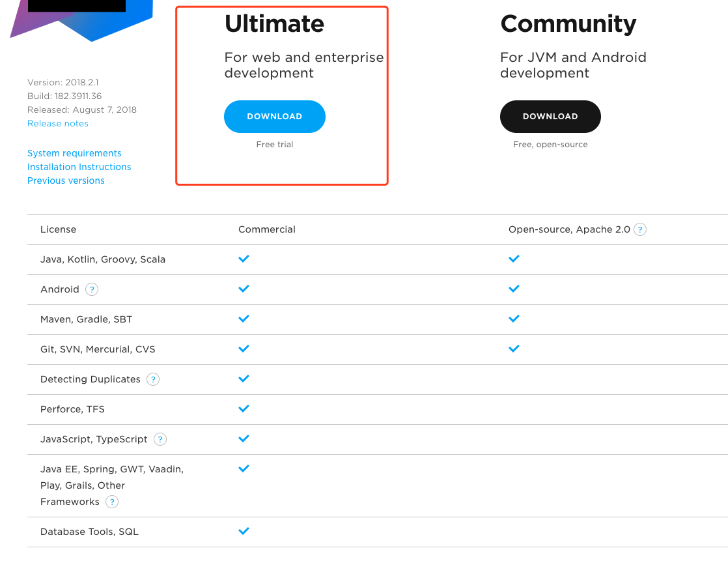The image size is (728, 561).
Task: Click Ultimate checkmark in Android row
Action: [244, 289]
